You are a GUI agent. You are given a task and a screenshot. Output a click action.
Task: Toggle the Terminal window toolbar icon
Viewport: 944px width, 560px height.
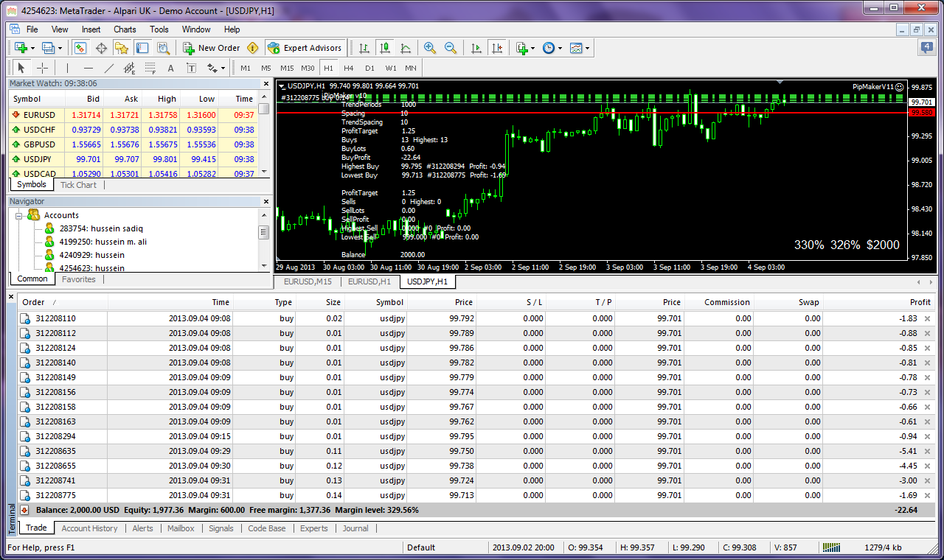pos(142,48)
